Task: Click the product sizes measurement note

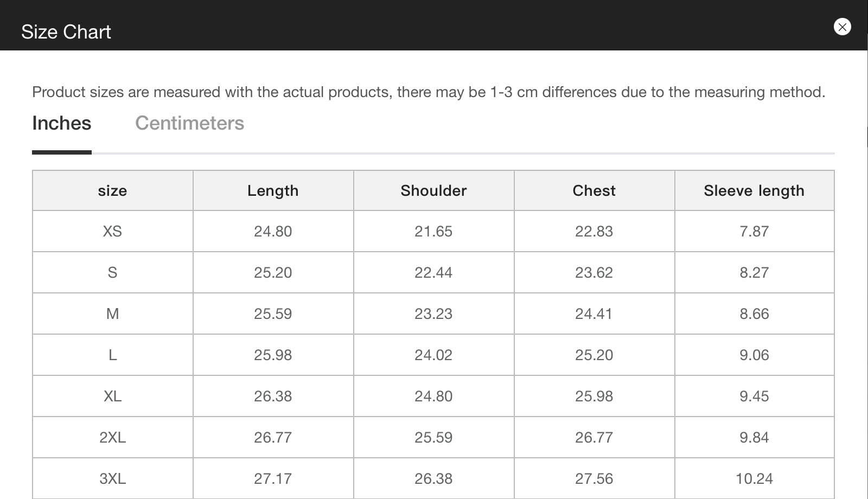Action: [429, 92]
